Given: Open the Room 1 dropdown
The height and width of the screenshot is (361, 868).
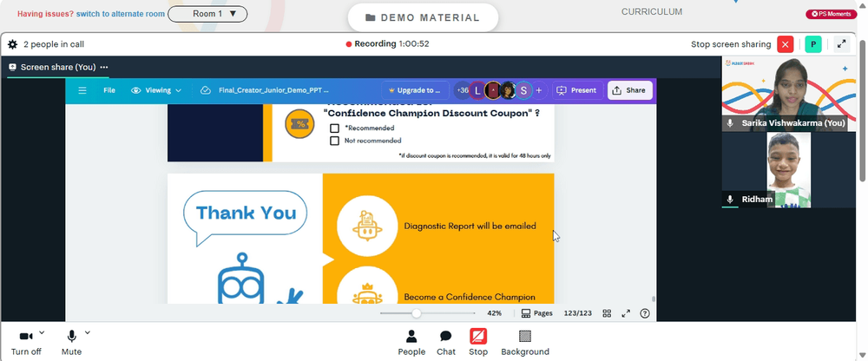Looking at the screenshot, I should (207, 14).
